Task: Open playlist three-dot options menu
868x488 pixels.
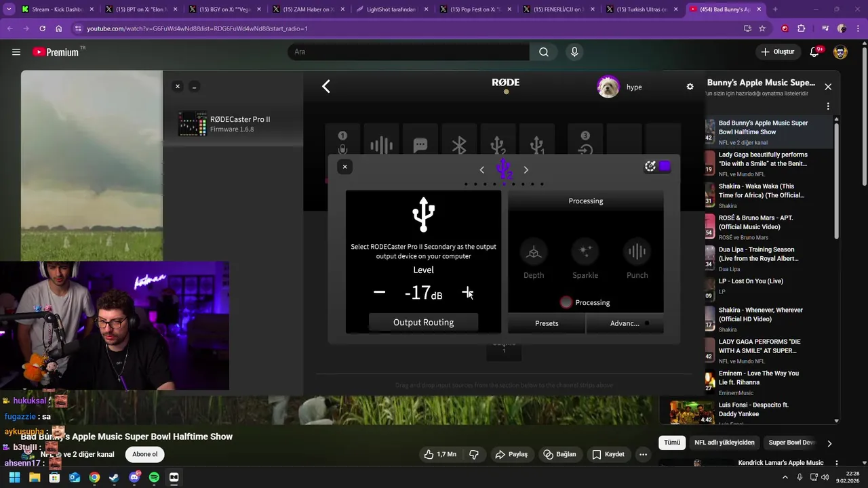Action: tap(828, 106)
